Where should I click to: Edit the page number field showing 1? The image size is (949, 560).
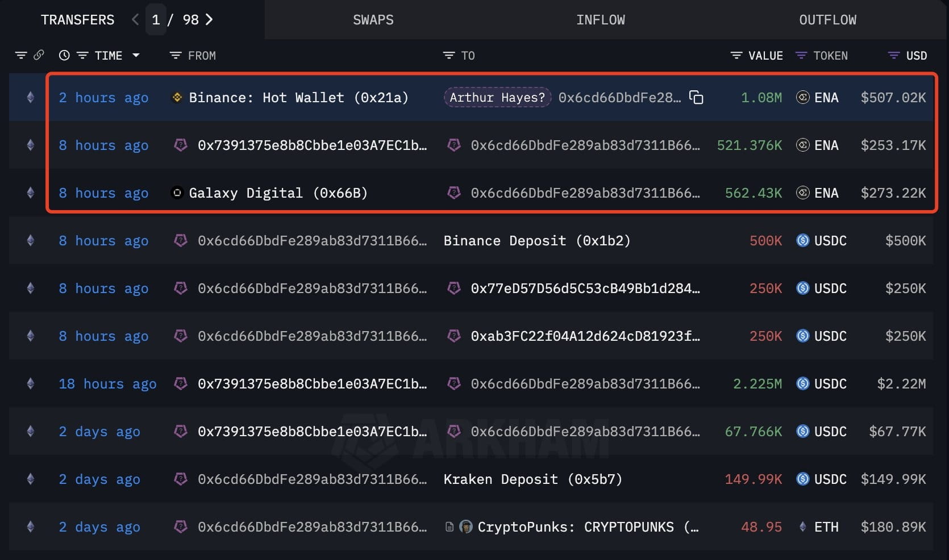[x=156, y=20]
